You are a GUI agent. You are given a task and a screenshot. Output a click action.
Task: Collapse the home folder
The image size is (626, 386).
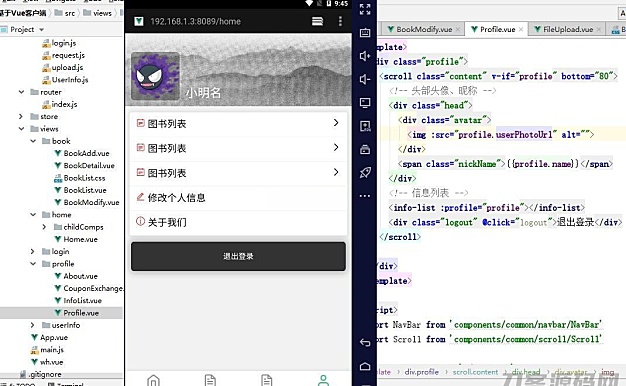33,214
